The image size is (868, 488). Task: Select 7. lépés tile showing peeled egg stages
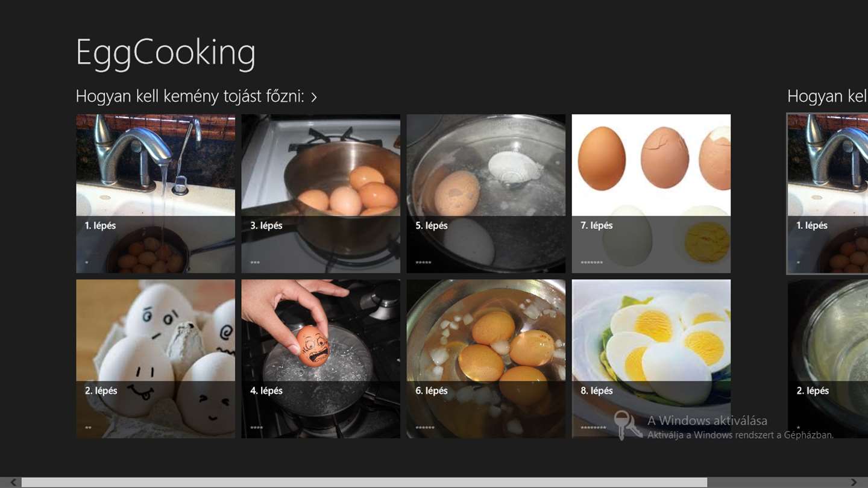click(x=651, y=193)
